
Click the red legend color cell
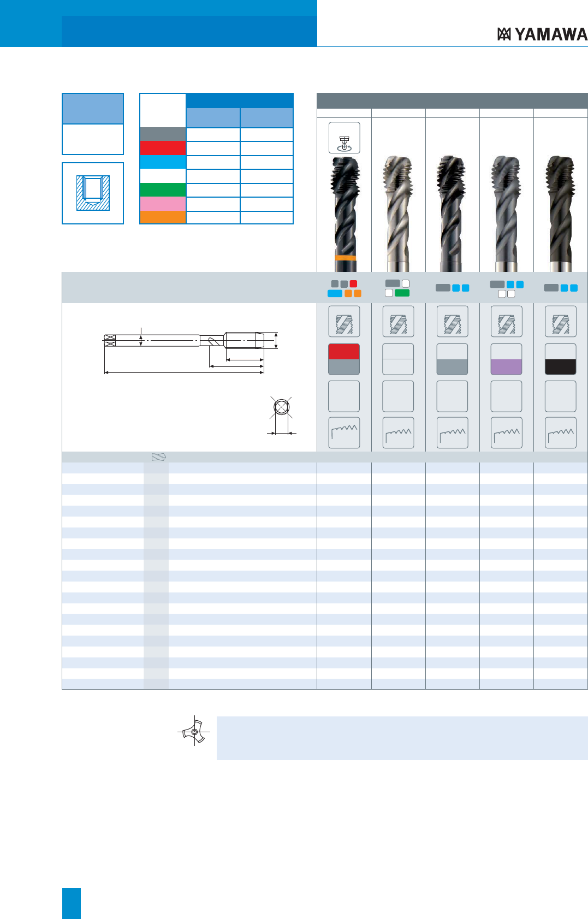(x=163, y=148)
